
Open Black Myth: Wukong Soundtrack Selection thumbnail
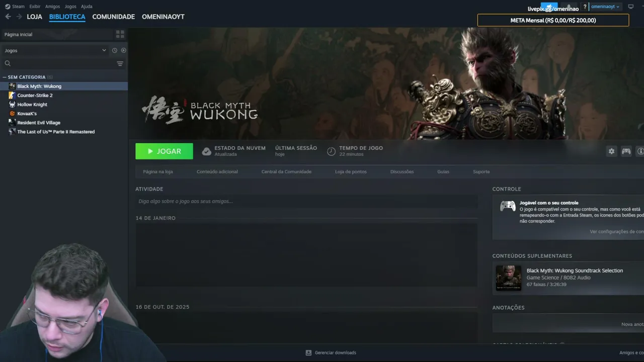tap(509, 278)
